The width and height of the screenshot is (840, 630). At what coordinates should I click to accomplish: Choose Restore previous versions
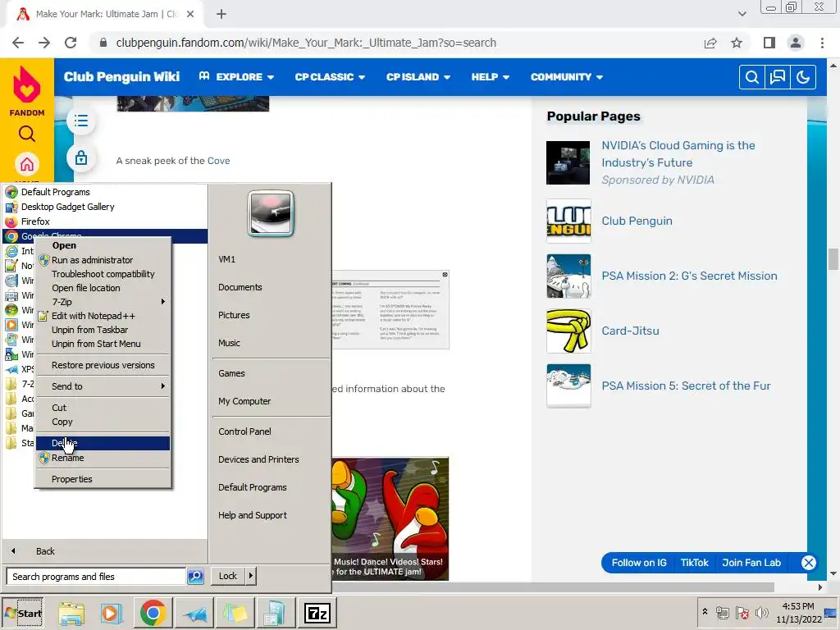[x=103, y=365]
